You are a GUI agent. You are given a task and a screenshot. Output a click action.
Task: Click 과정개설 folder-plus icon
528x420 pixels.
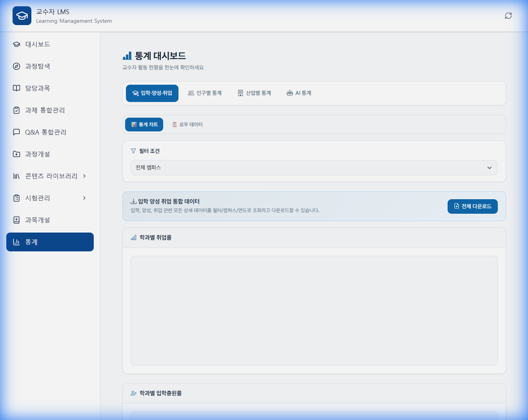16,154
